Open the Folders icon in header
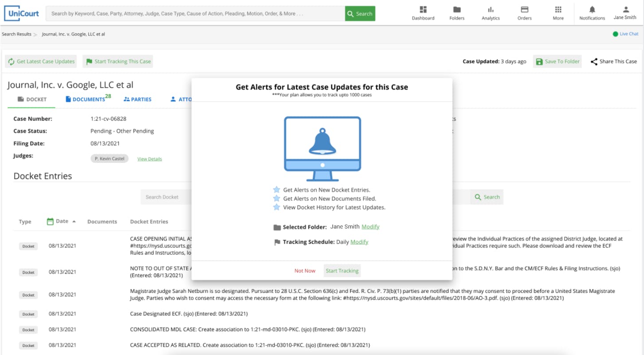644x355 pixels. (457, 9)
